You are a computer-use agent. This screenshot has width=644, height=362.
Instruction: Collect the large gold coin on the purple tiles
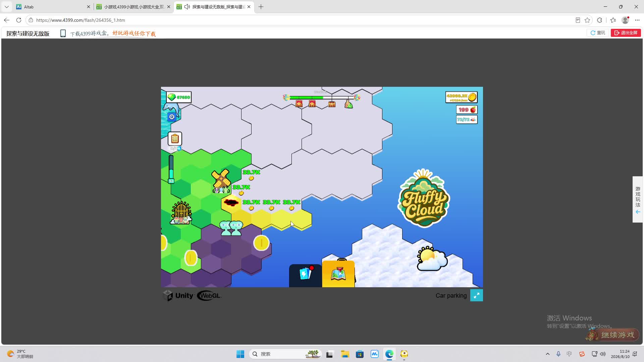pos(261,243)
